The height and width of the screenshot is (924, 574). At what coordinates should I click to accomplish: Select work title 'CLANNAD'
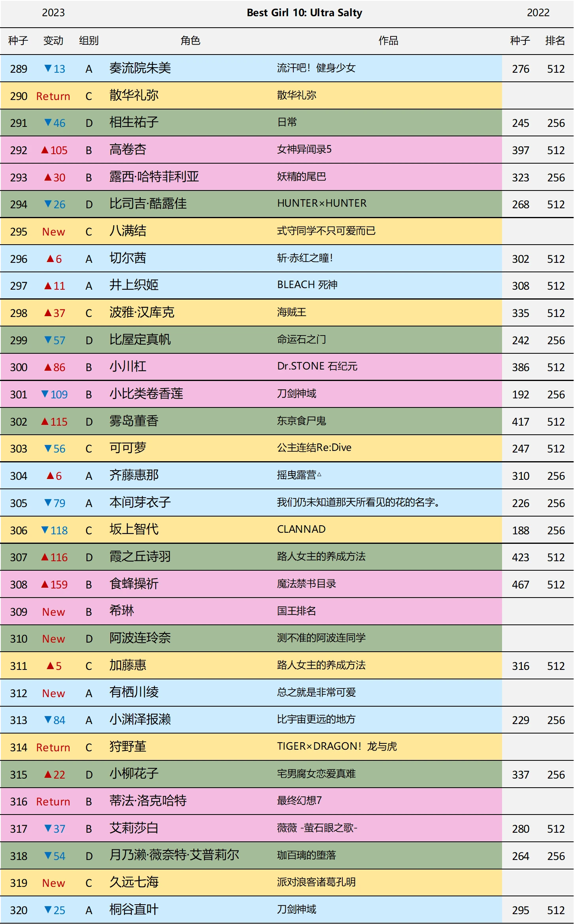coord(301,529)
